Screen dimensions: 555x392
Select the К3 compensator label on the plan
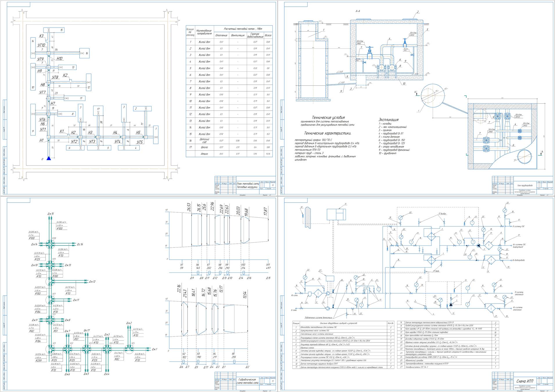coord(42,36)
